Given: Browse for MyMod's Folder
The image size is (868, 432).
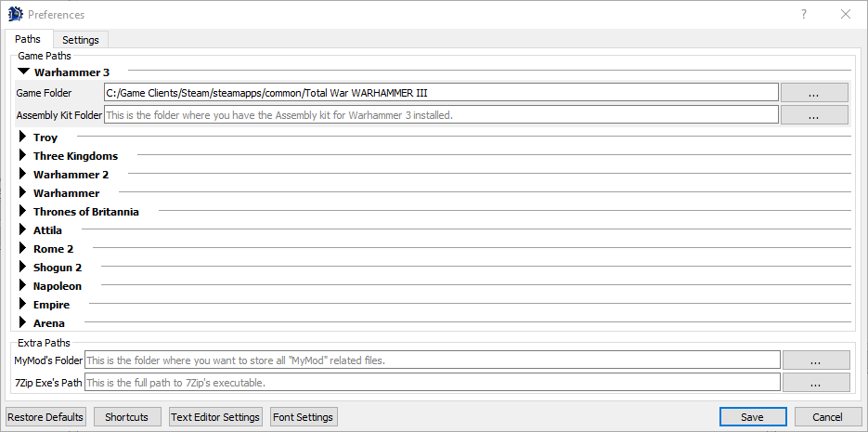Looking at the screenshot, I should click(816, 360).
